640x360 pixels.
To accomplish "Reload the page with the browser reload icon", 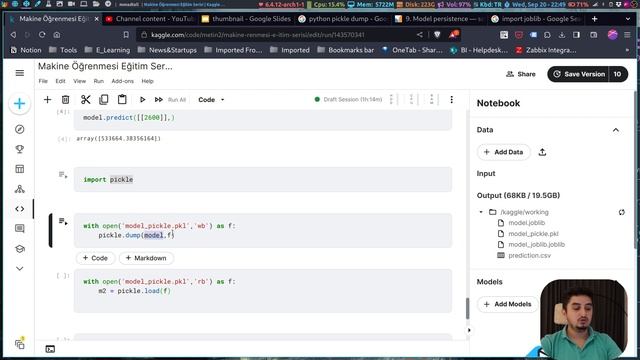I will pos(42,35).
